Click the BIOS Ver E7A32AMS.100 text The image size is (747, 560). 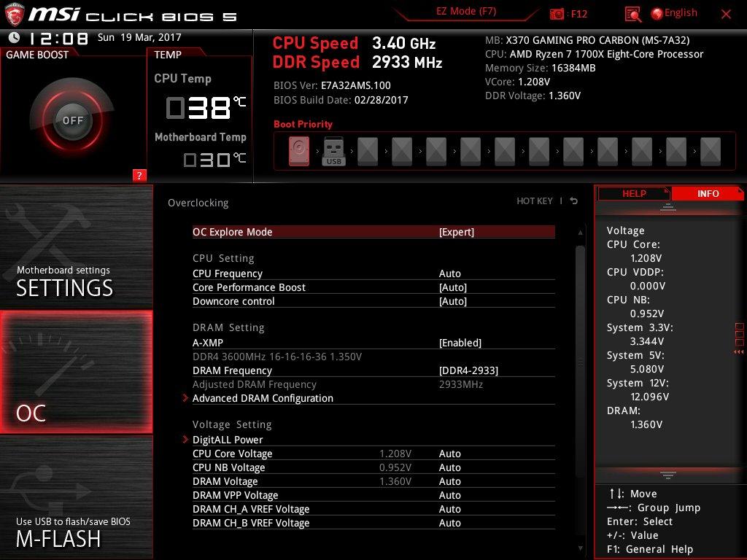pyautogui.click(x=332, y=85)
